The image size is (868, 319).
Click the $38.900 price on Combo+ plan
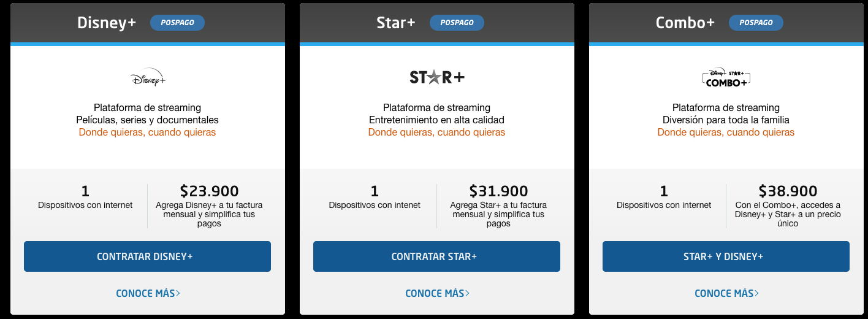788,191
